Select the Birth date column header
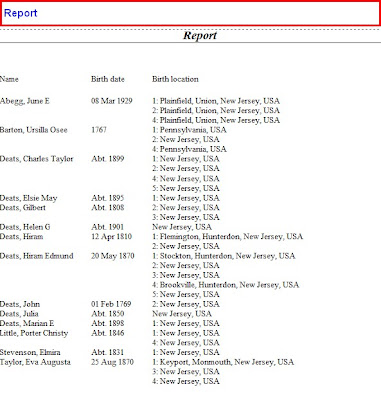This screenshot has height=400, width=381. [x=107, y=79]
